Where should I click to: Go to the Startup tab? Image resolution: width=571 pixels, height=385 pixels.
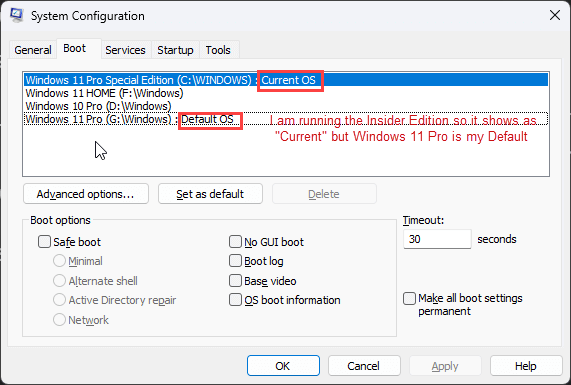[x=175, y=50]
